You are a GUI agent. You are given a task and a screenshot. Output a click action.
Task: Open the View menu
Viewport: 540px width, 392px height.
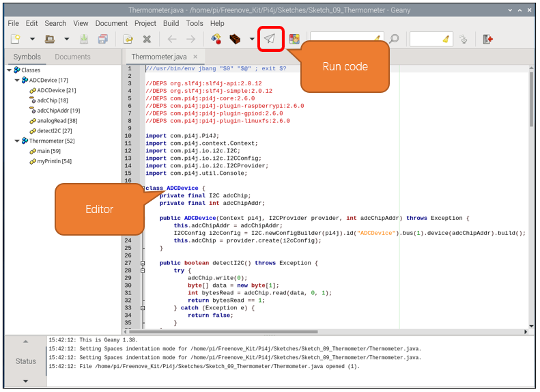tap(81, 23)
